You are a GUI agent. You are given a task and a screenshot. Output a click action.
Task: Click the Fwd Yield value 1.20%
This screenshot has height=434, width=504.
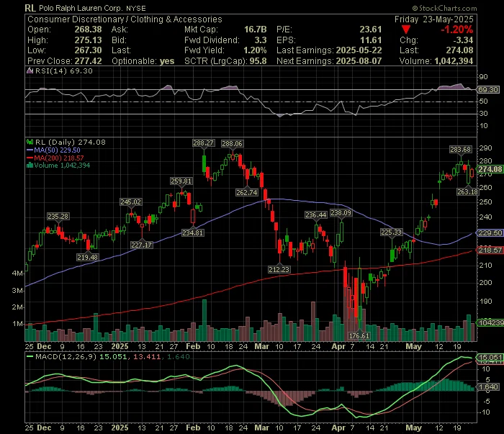[255, 50]
